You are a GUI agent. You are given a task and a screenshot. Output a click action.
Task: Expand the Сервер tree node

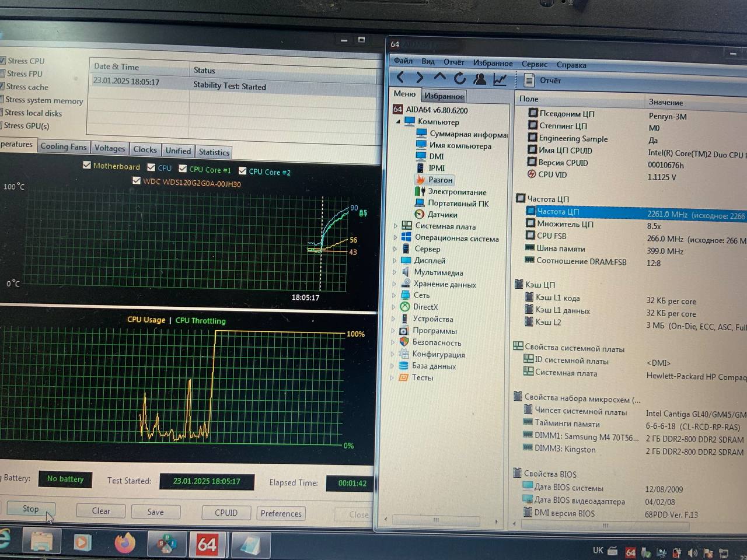(395, 249)
